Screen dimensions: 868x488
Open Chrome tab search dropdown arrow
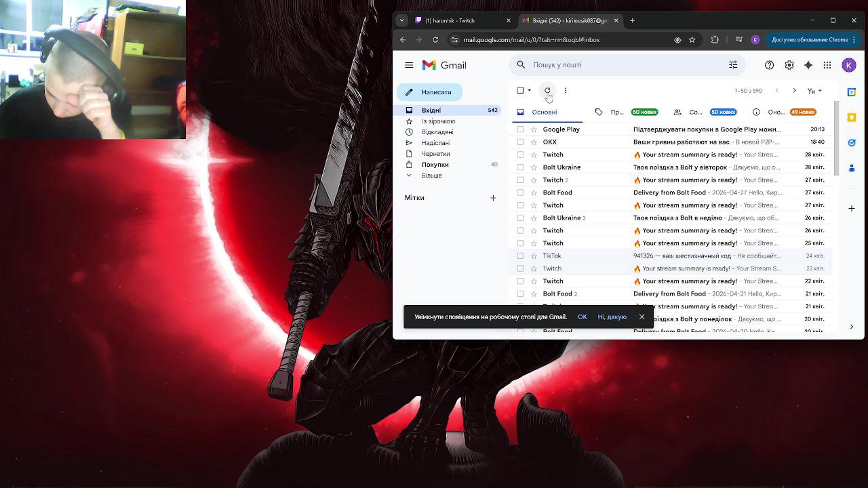[402, 20]
